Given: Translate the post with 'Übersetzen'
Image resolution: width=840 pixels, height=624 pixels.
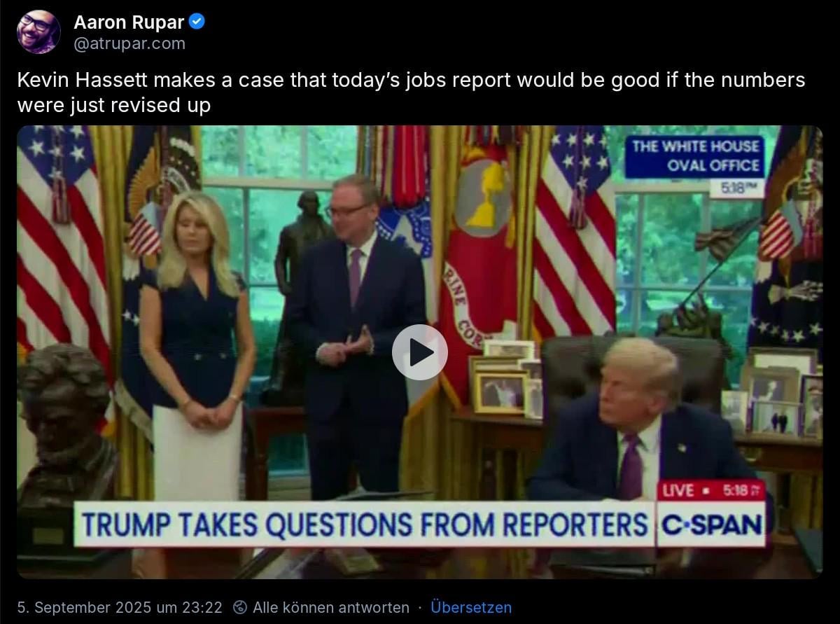Looking at the screenshot, I should [471, 607].
